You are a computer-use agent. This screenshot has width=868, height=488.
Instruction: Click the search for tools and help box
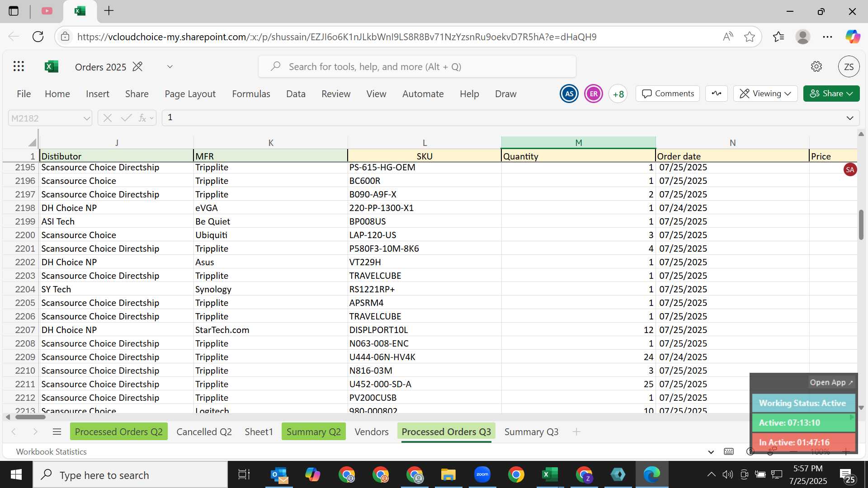(417, 66)
